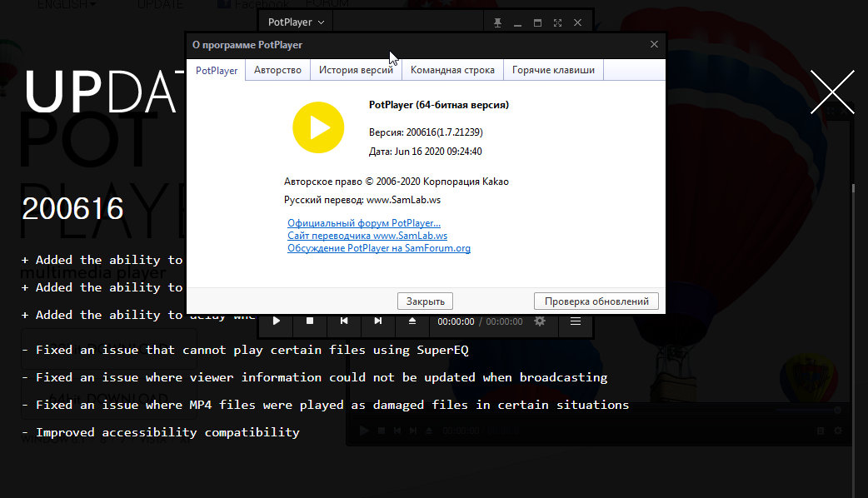The image size is (868, 498).
Task: Skip to the next track
Action: [377, 321]
